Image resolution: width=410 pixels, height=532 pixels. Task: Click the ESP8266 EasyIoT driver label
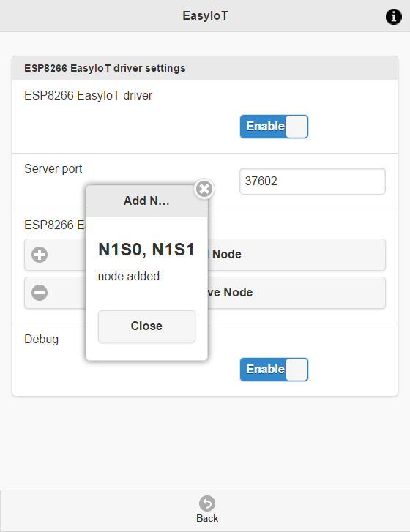[89, 96]
